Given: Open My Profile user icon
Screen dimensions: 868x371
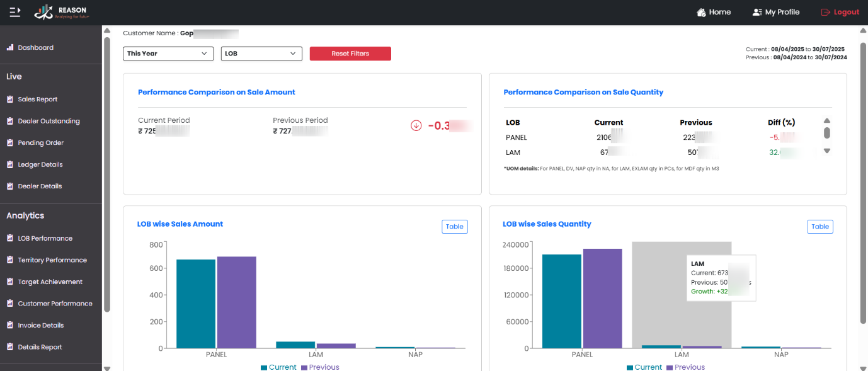Looking at the screenshot, I should 757,12.
